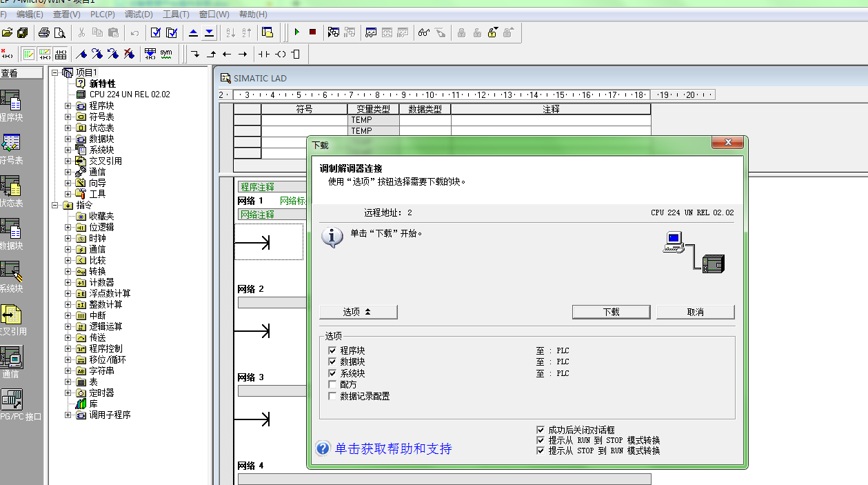Viewport: 868px width, 485px height.
Task: Click the 取消 button in dialog
Action: click(x=695, y=312)
